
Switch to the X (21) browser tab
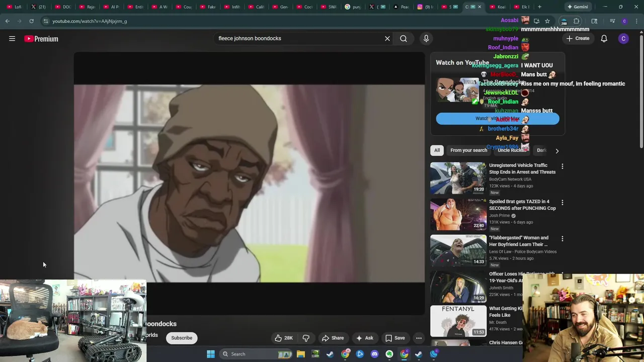[x=38, y=7]
